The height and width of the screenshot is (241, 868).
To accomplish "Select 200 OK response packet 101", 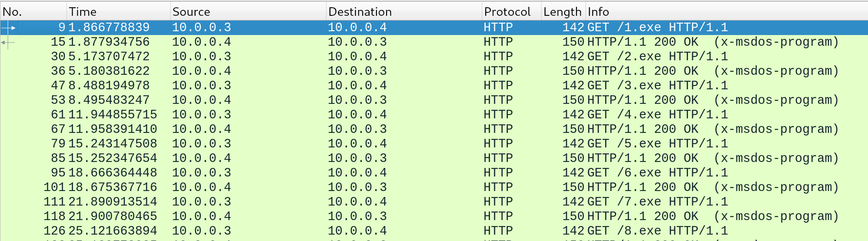I will coord(713,187).
